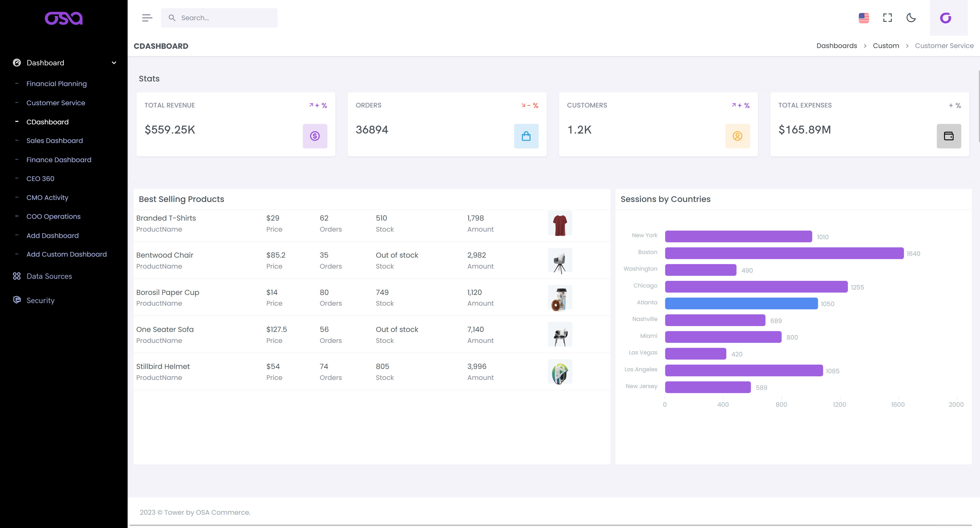This screenshot has height=528, width=980.
Task: Click the Dashboard compass icon in sidebar
Action: click(x=17, y=63)
